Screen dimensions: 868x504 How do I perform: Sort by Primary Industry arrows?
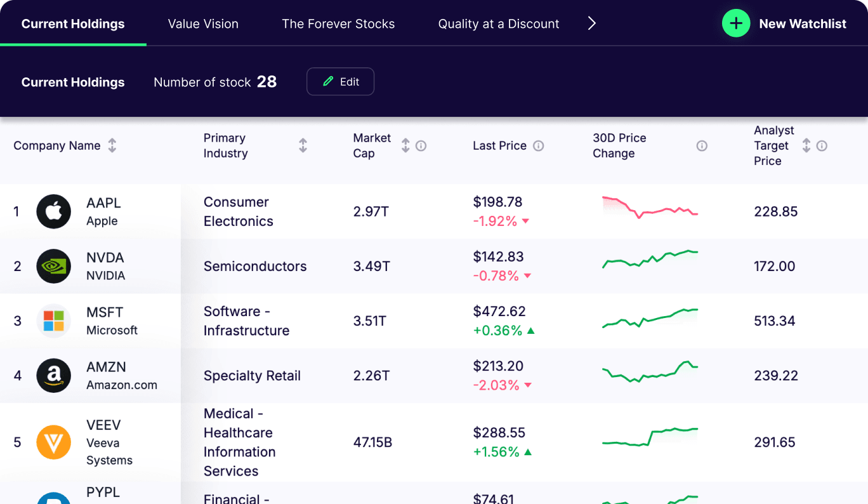tap(303, 145)
